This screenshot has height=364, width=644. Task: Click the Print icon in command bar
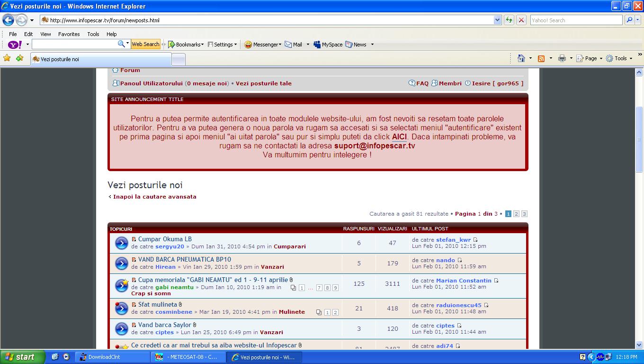click(562, 58)
